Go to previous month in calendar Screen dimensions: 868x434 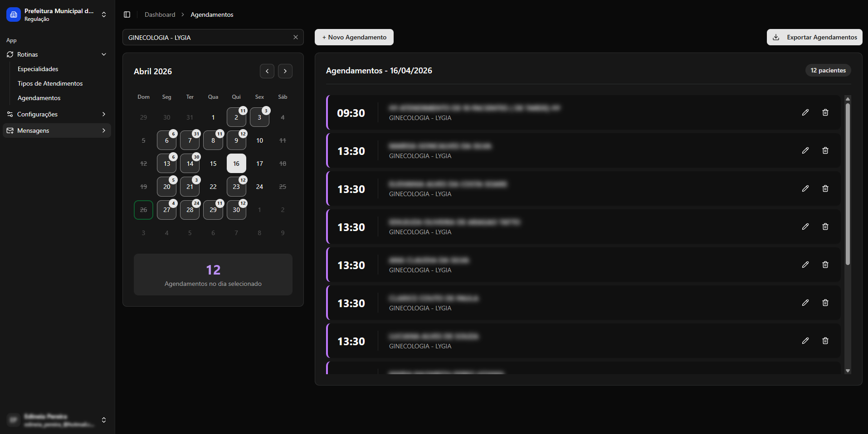tap(267, 71)
